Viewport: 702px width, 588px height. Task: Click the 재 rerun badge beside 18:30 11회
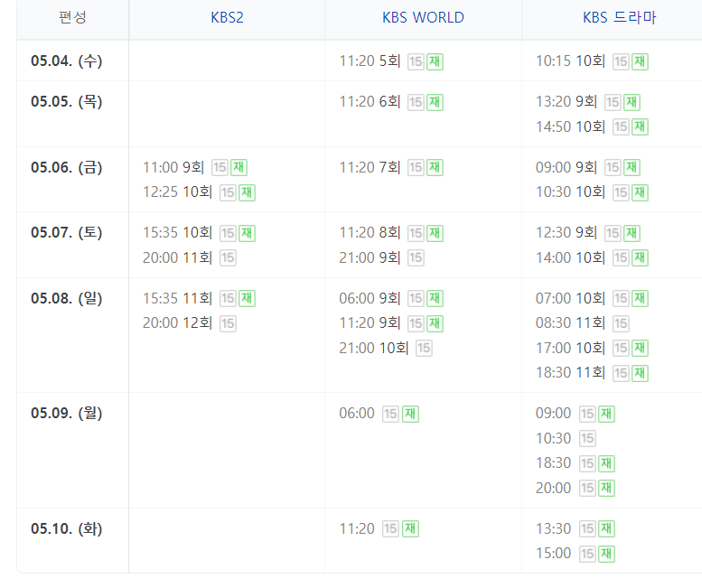(640, 373)
